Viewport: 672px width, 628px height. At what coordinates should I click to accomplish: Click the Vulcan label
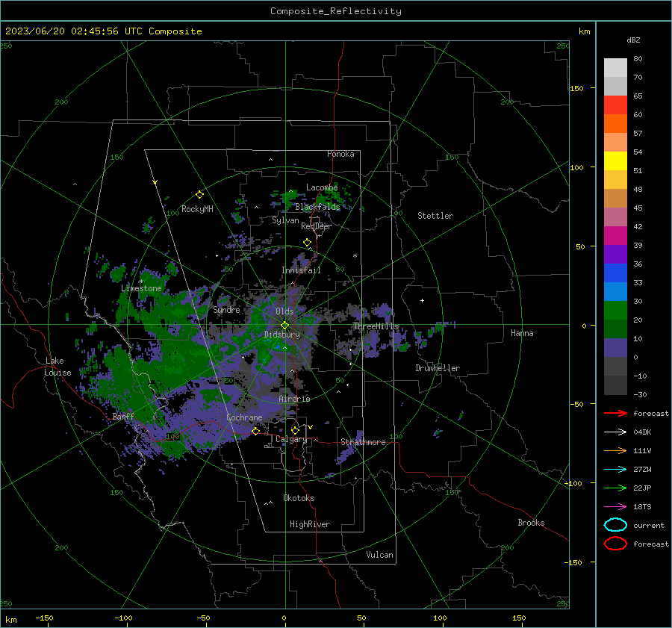click(379, 555)
